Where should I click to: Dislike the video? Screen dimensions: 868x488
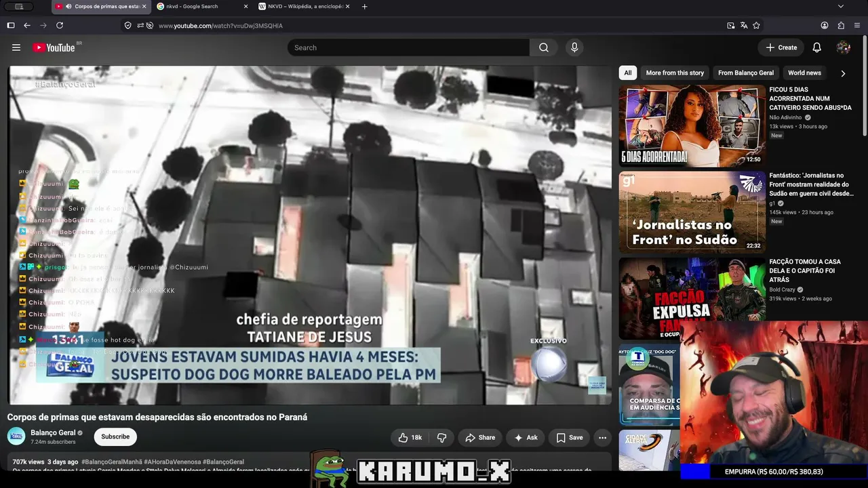(441, 438)
